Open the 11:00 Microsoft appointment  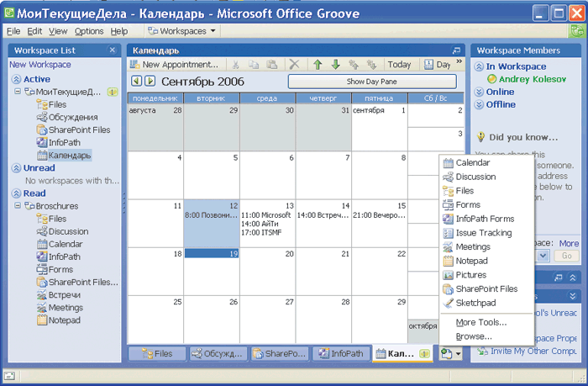pos(266,215)
